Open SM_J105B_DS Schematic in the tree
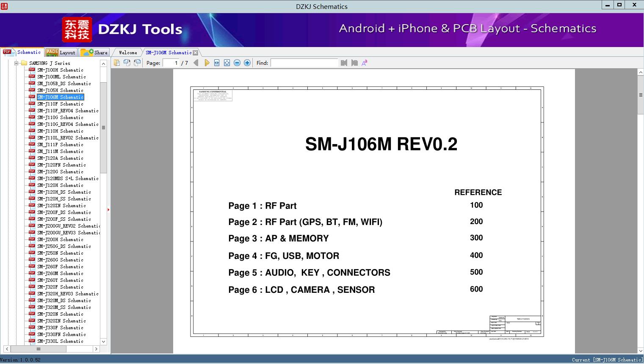Screen dimensions: 644x364 (64, 83)
